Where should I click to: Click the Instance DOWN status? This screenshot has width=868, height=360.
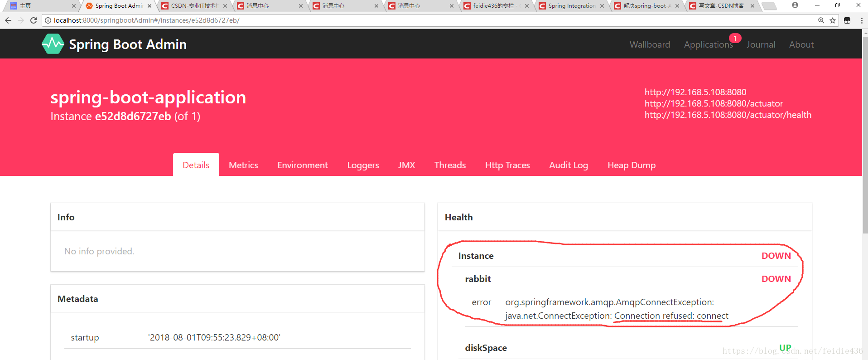coord(776,256)
